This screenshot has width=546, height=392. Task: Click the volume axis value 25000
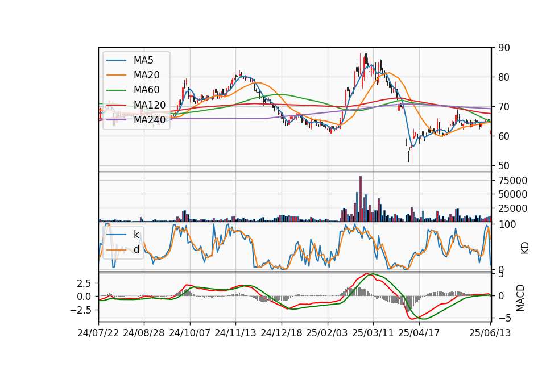tap(512, 208)
